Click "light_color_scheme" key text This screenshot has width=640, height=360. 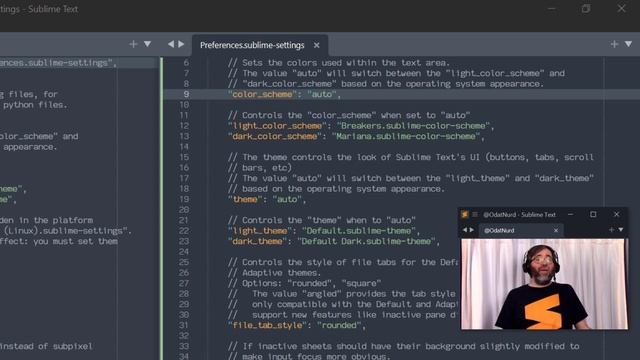pos(278,126)
